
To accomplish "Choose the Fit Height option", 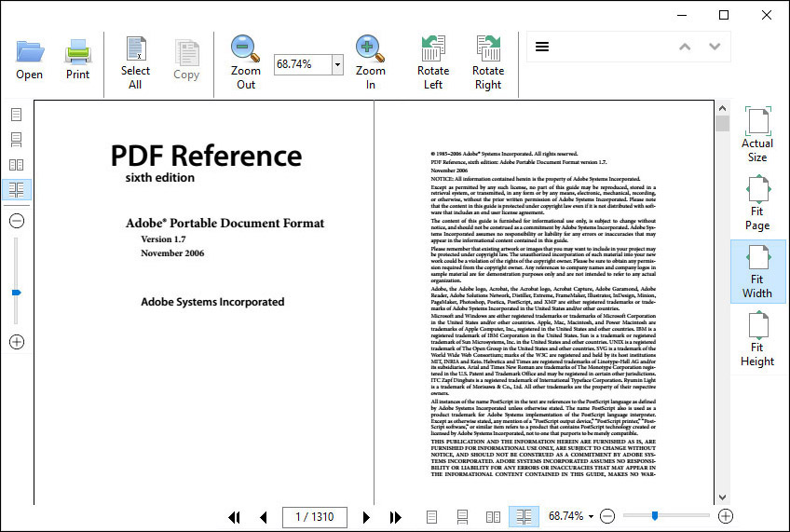I will pos(757,339).
